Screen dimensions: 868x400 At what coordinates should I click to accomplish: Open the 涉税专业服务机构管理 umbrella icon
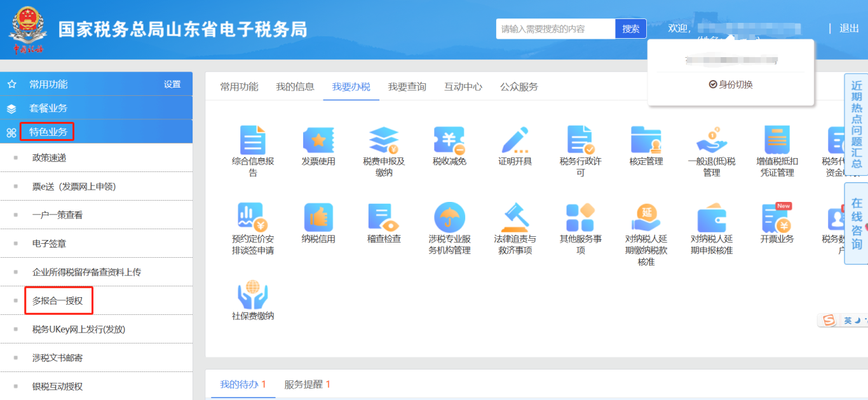449,218
